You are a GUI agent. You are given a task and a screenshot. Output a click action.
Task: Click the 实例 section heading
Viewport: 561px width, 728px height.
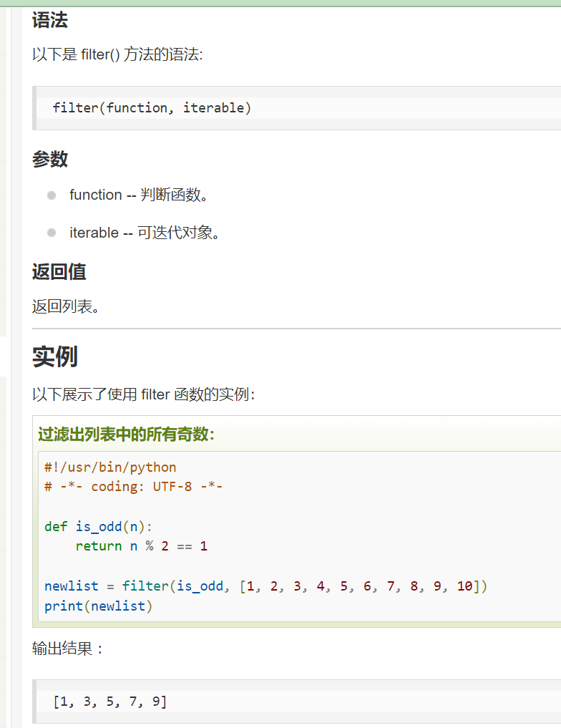[x=55, y=356]
